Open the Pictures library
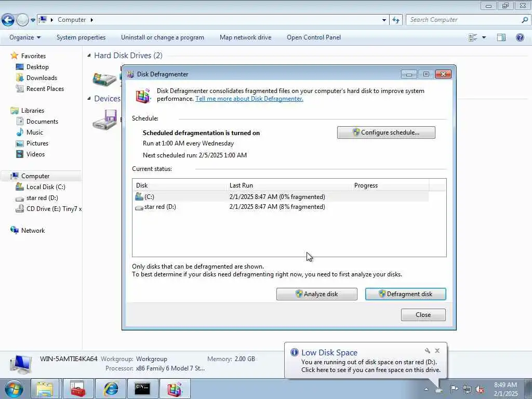The image size is (532, 399). 37,143
